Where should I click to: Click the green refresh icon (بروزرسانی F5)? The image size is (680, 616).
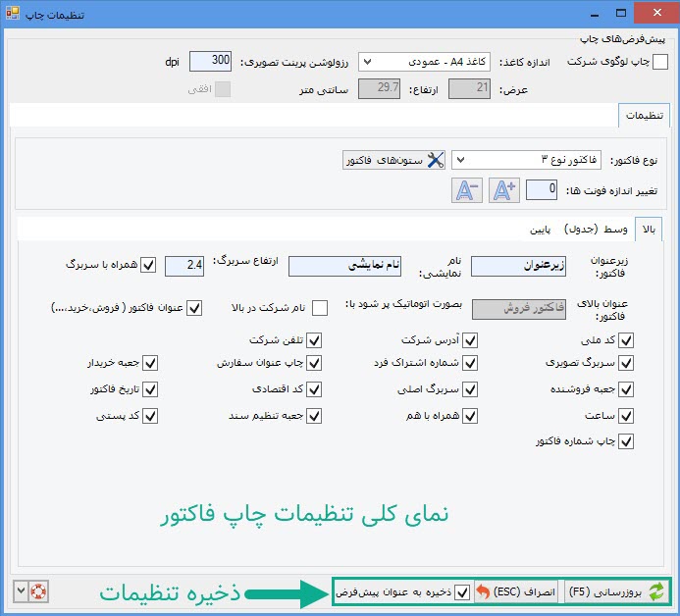coord(656,591)
